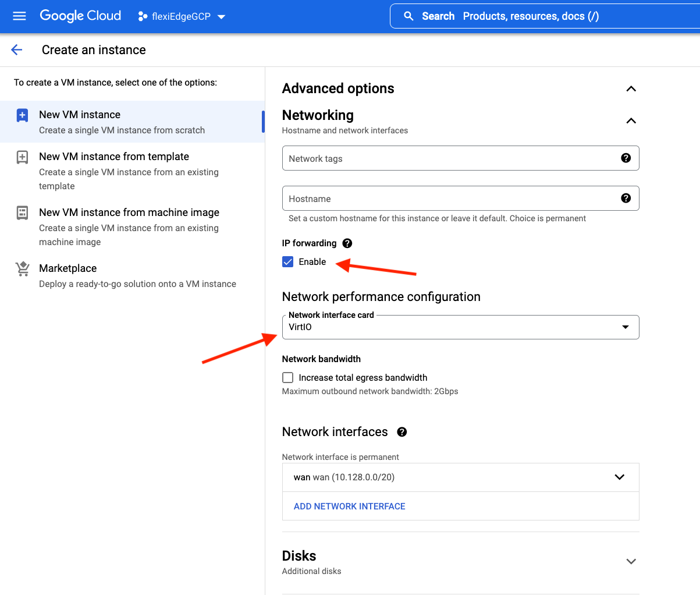Collapse the Advanced options section
The image size is (700, 595).
pyautogui.click(x=631, y=89)
